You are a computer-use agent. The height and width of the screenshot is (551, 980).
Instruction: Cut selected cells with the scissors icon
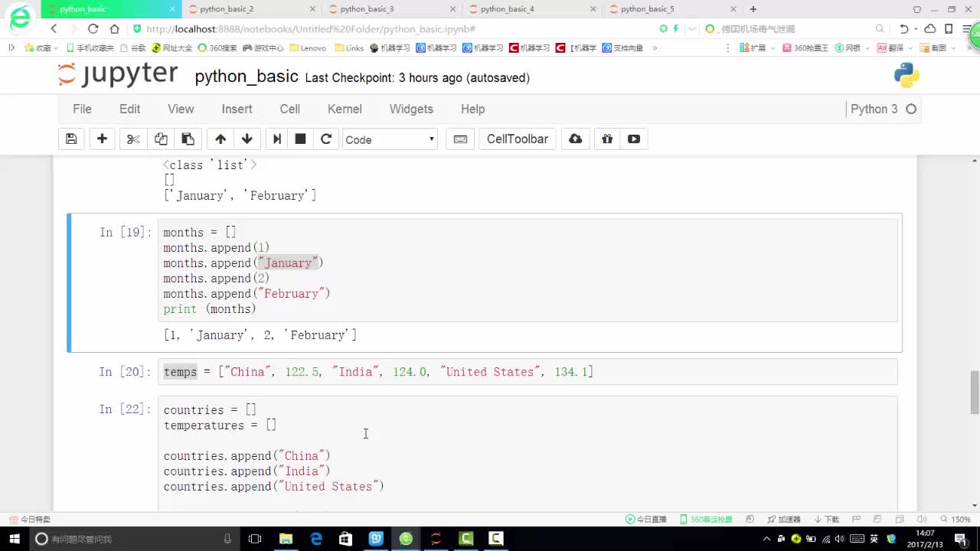133,139
